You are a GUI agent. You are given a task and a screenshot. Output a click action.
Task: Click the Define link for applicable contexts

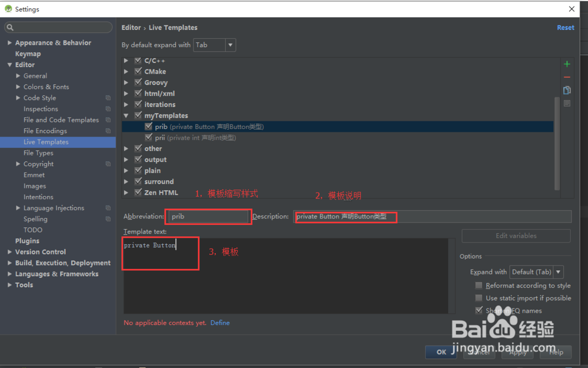pos(220,323)
